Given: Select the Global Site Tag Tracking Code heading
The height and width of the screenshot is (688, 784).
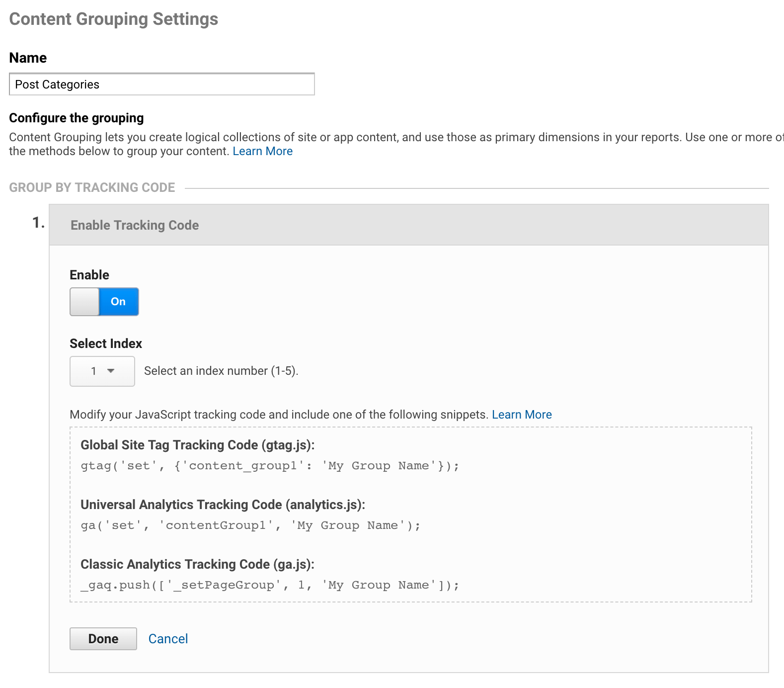Looking at the screenshot, I should [x=197, y=445].
